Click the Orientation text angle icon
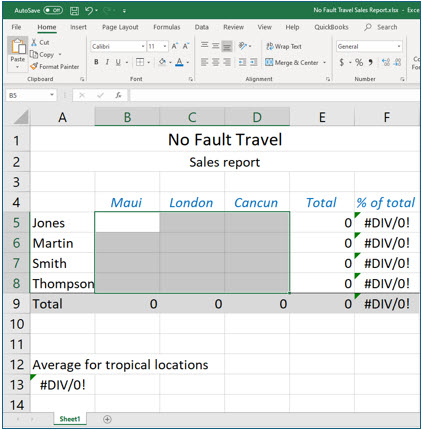Viewport: 422px width, 430px height. coord(243,46)
